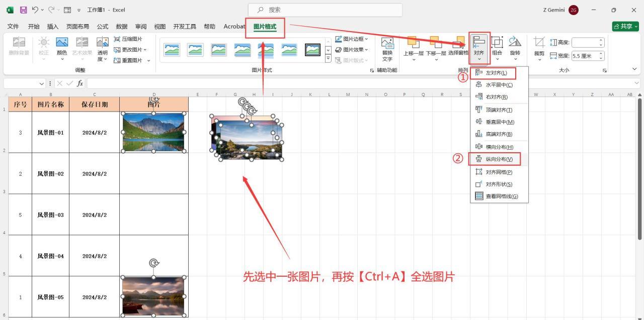Image resolution: width=644 pixels, height=320 pixels.
Task: Apply the black double-frame picture style
Action: (x=313, y=49)
